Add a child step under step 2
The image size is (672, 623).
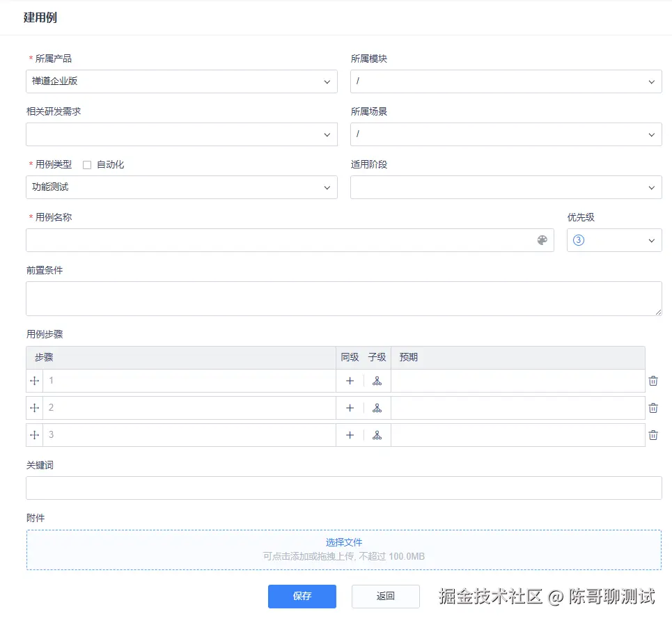377,408
